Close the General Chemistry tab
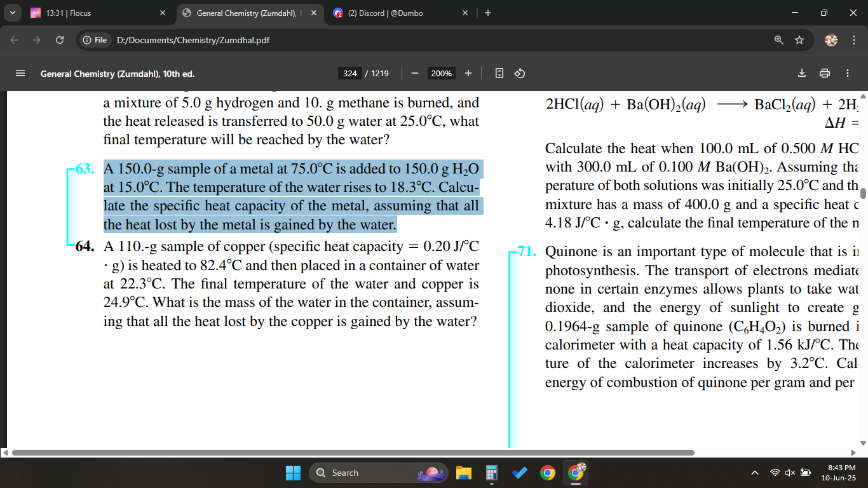Viewport: 868px width, 488px height. 313,13
